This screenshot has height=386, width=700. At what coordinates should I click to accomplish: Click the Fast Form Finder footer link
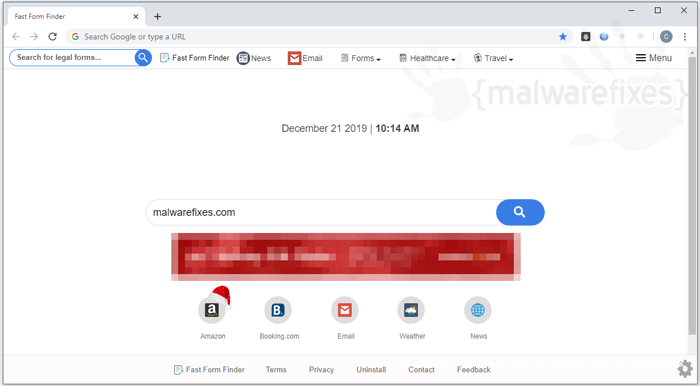tap(209, 369)
